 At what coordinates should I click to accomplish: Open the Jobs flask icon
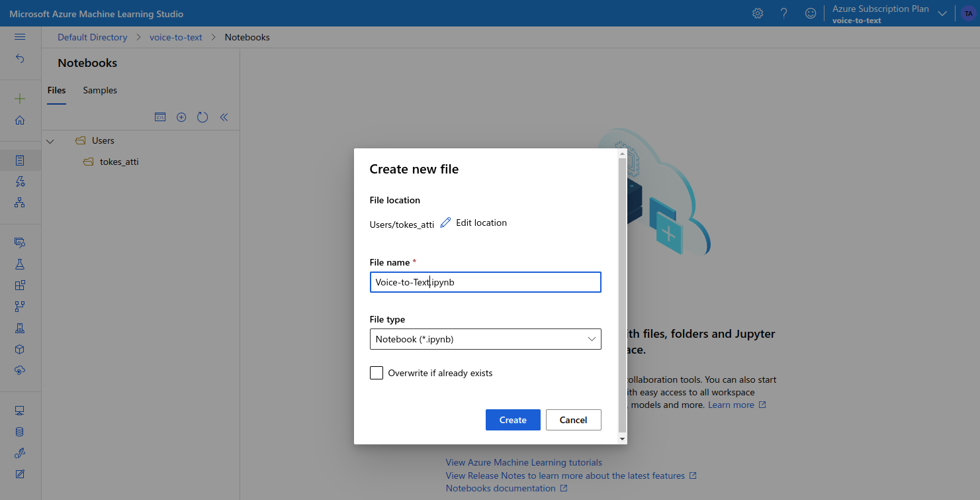click(20, 264)
